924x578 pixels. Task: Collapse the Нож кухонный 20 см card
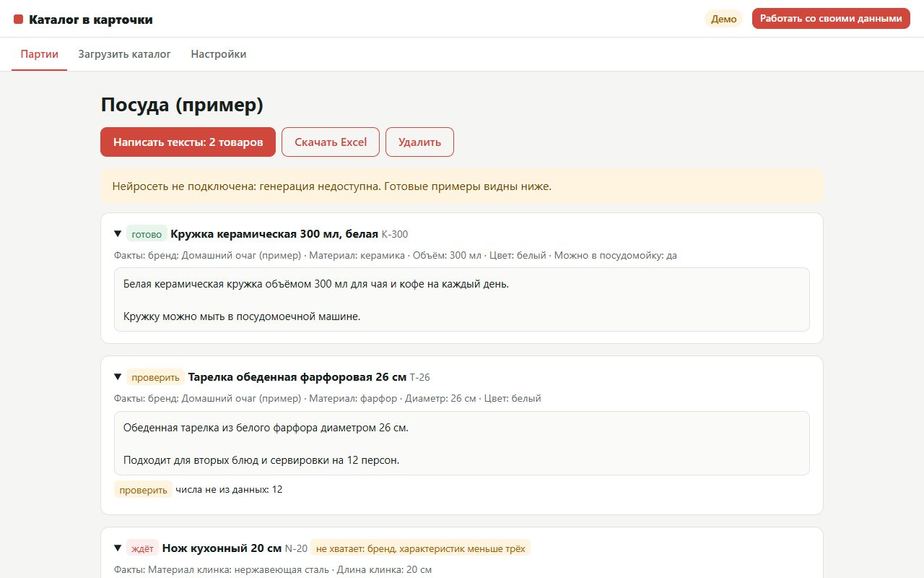118,548
